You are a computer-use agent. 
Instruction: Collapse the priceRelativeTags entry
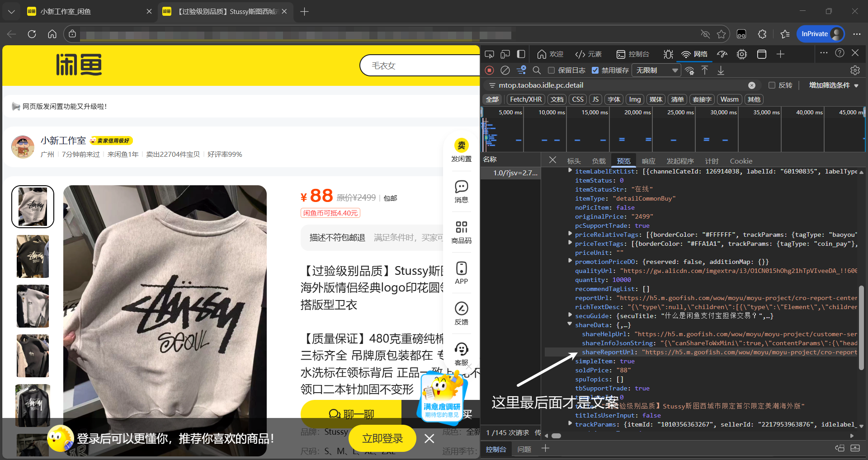[x=569, y=234]
